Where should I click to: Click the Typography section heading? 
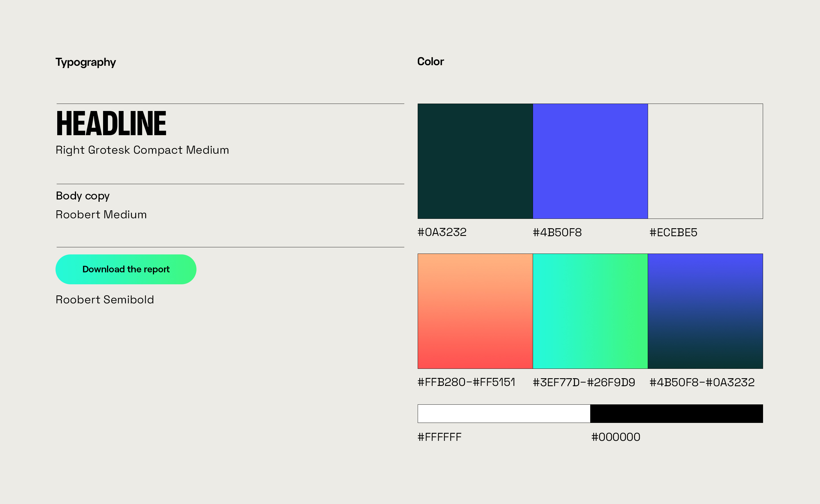click(x=86, y=62)
